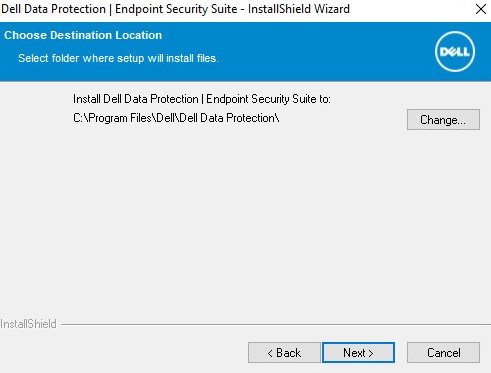Return using the < Back button
The width and height of the screenshot is (491, 373).
(284, 353)
